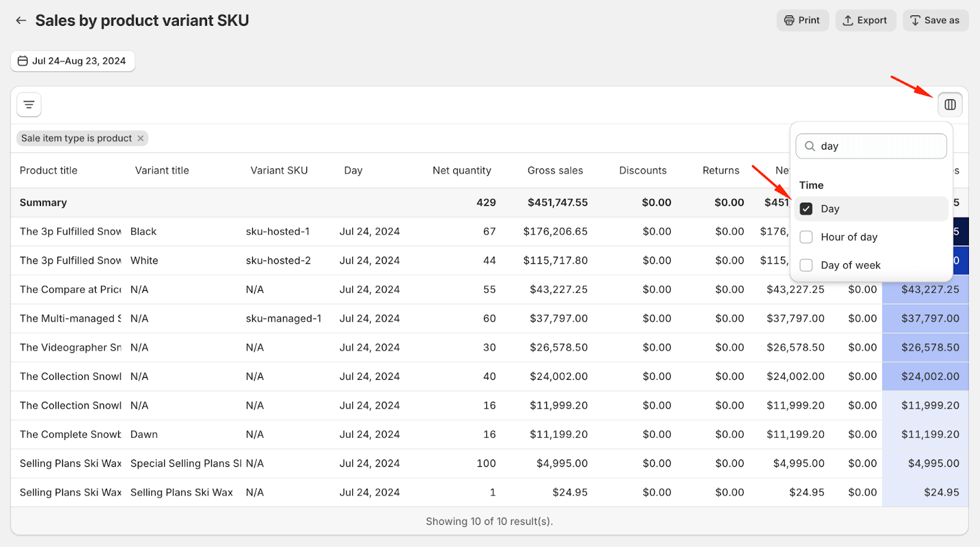Click the Save as button
The width and height of the screenshot is (980, 547).
(x=935, y=20)
